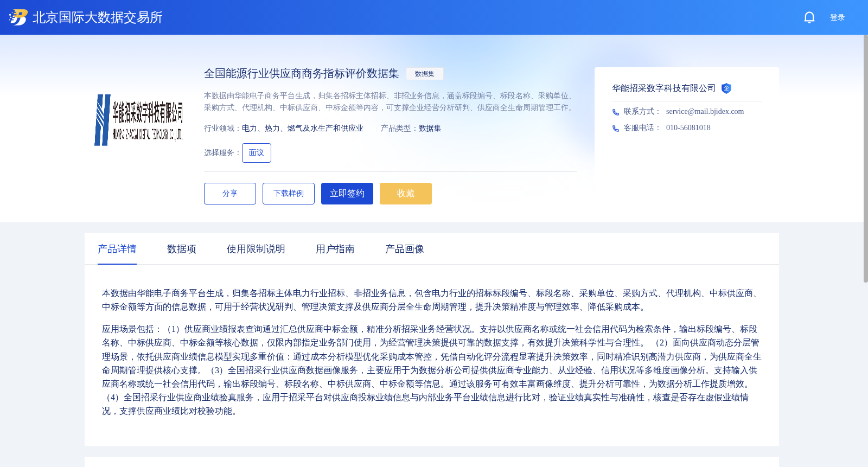The width and height of the screenshot is (868, 467).
Task: Click the 行业领域 label
Action: [222, 129]
